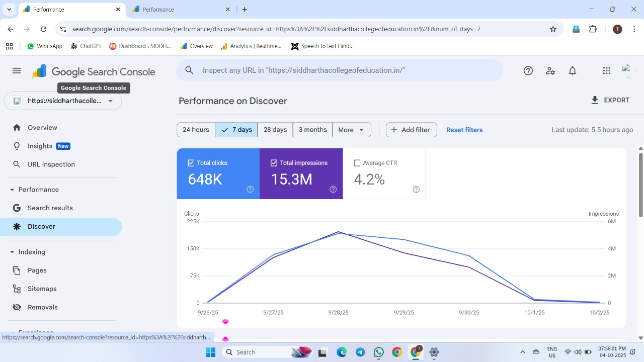
Task: Open the hamburger main menu icon
Action: (x=17, y=71)
